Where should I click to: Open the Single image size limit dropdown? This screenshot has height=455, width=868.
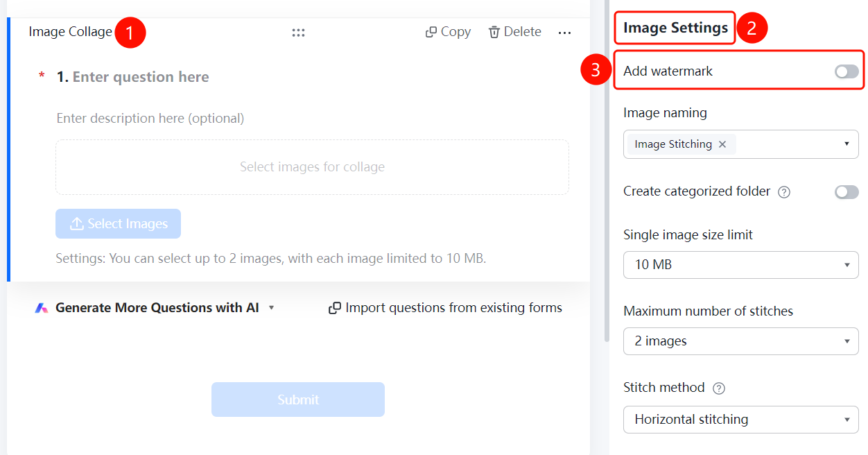741,265
